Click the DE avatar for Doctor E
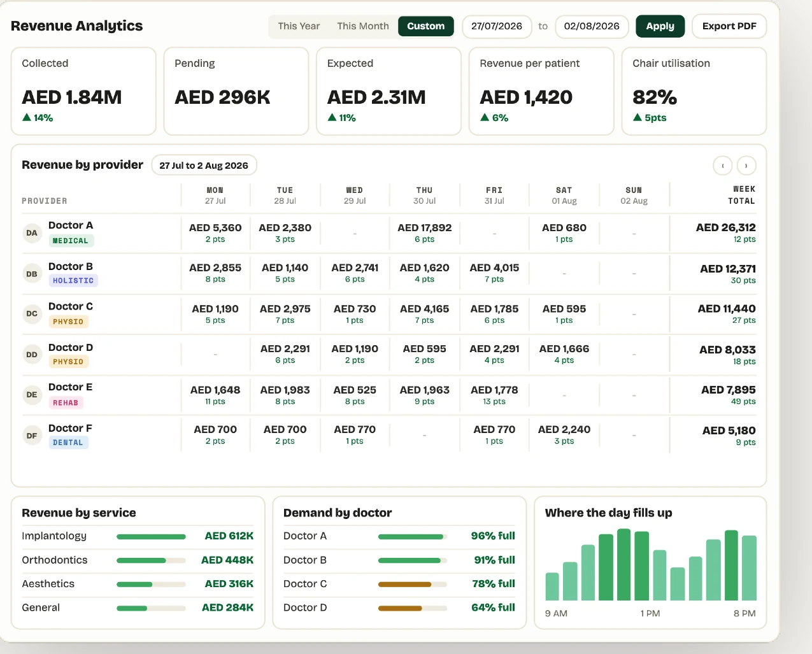Viewport: 812px width, 654px height. pyautogui.click(x=32, y=395)
